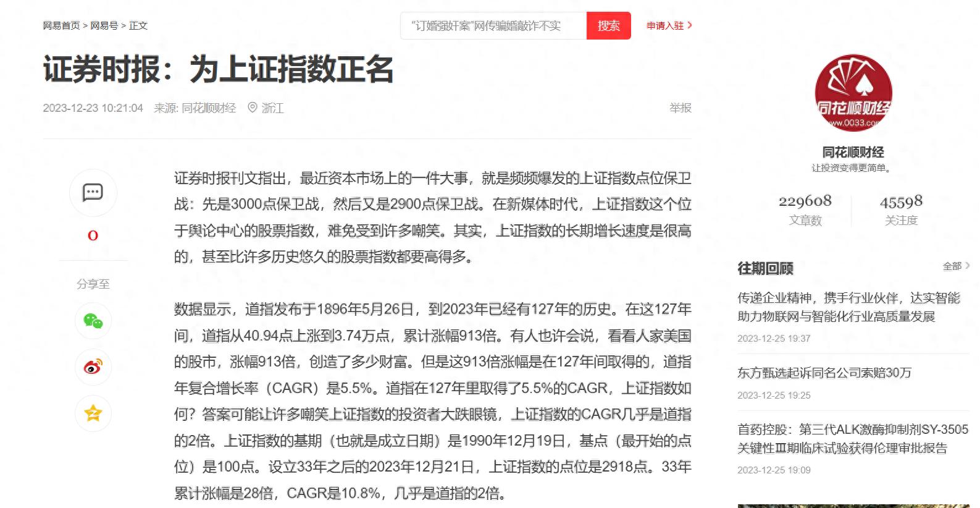Open article 传递企业精神，携手行业伙伴
980x508 pixels.
(848, 307)
